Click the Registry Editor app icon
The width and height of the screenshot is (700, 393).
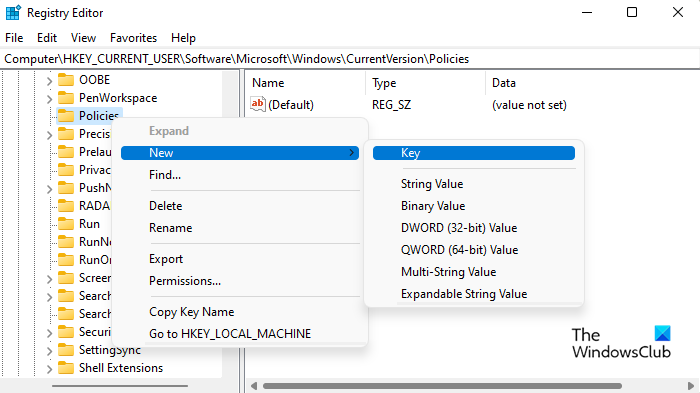pyautogui.click(x=13, y=13)
